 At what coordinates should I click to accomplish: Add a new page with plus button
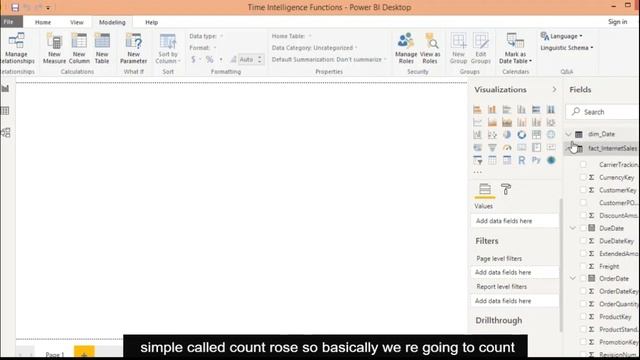[84, 353]
